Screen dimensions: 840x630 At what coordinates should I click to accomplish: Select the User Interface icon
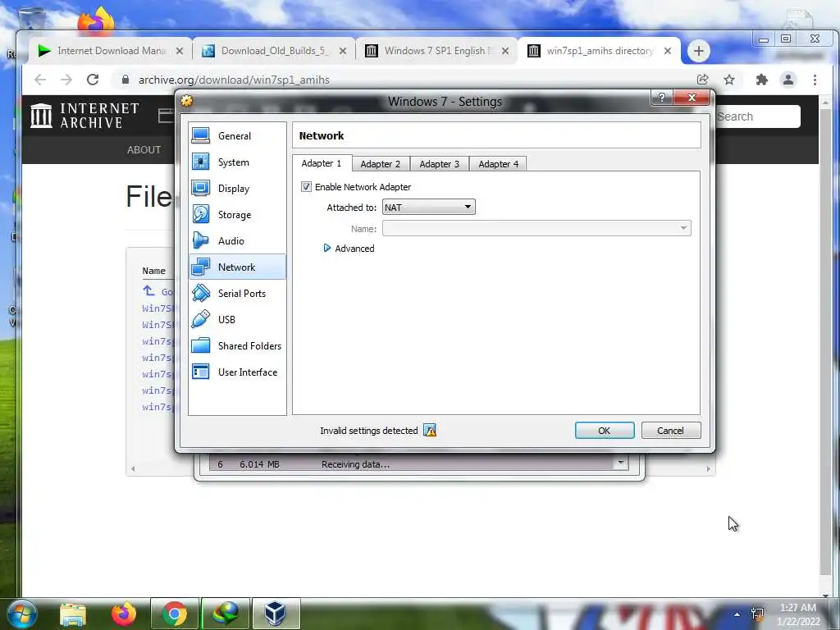[x=201, y=372]
